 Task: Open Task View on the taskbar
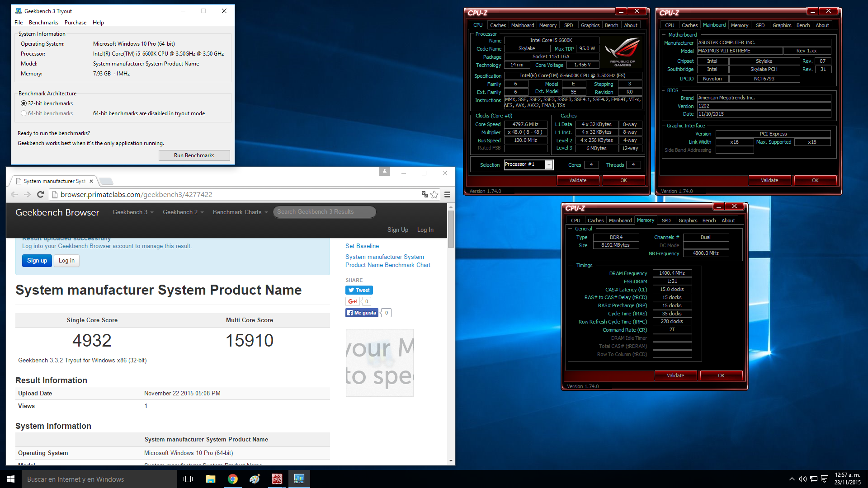[x=188, y=479]
